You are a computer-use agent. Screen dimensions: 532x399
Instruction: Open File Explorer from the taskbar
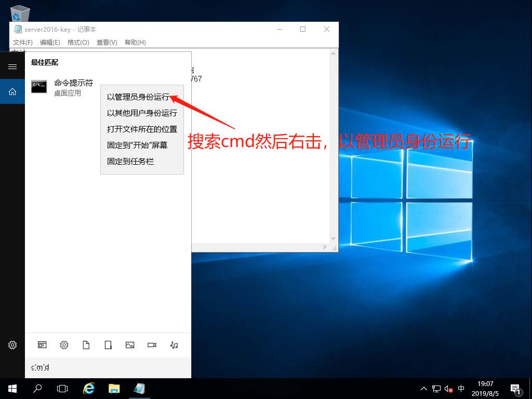pos(114,389)
